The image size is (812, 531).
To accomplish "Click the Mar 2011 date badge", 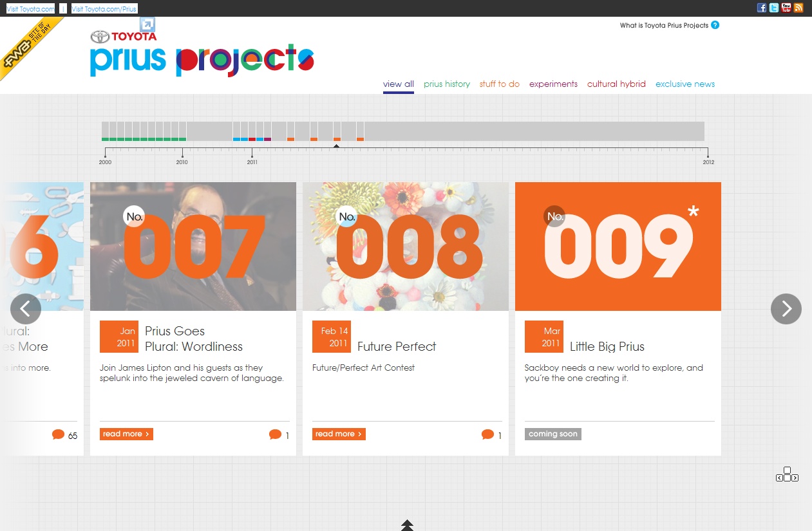I will coord(544,337).
